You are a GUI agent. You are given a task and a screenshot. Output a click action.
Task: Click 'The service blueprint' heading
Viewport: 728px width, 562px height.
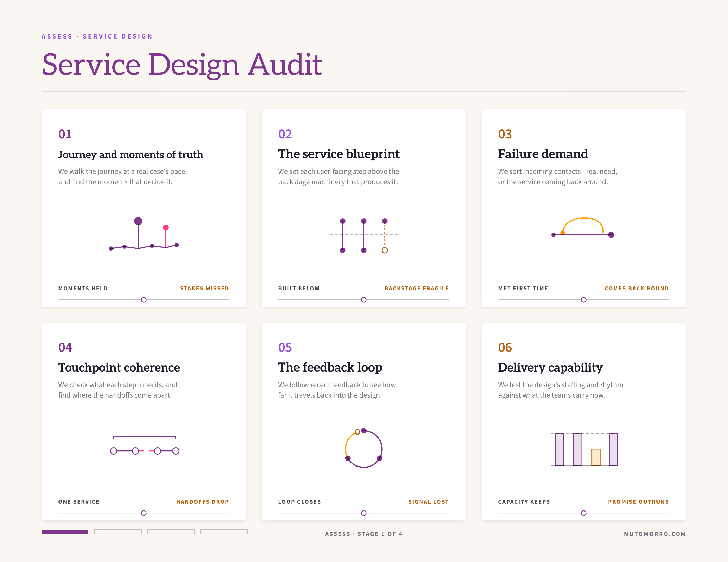[x=339, y=154]
